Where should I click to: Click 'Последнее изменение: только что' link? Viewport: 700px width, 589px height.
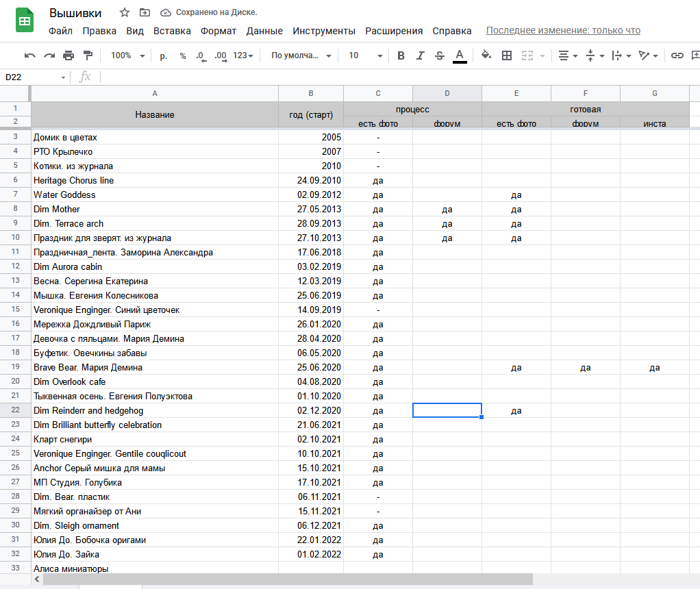(x=563, y=31)
